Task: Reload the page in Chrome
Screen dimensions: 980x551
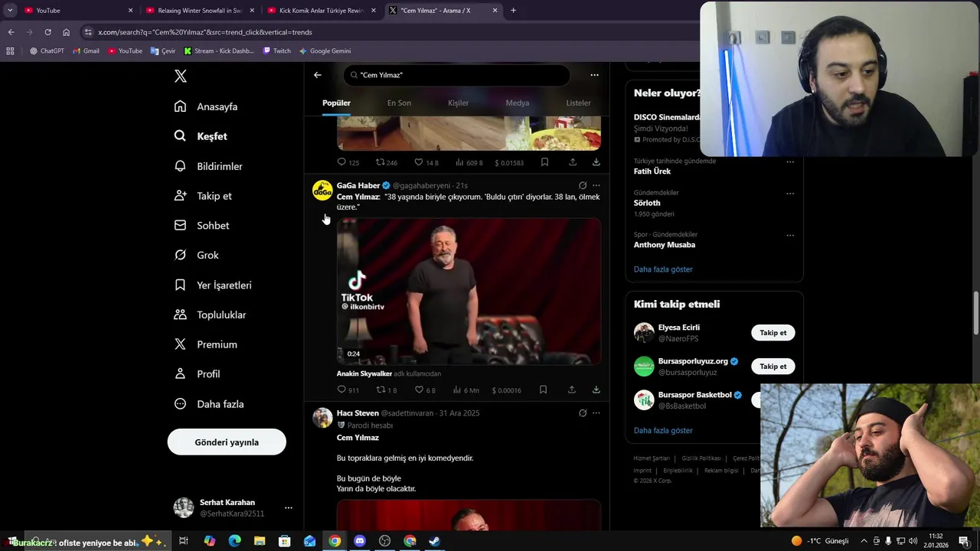Action: 47,32
